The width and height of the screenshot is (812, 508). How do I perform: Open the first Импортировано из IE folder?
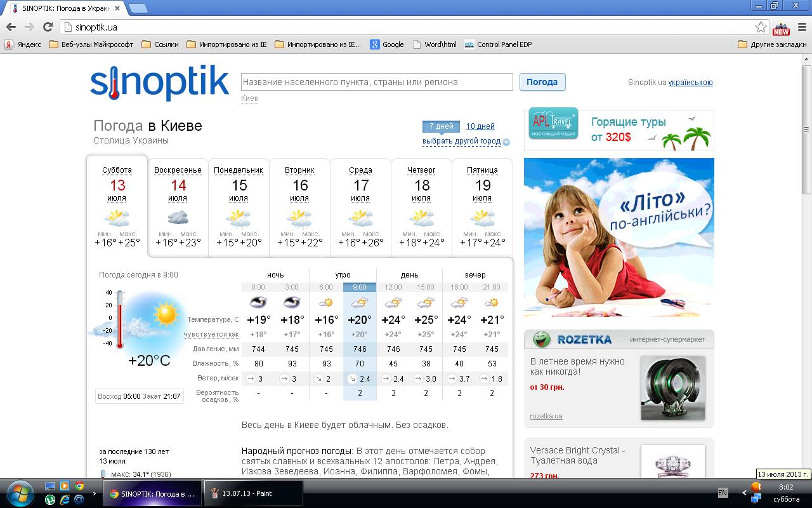pyautogui.click(x=226, y=44)
